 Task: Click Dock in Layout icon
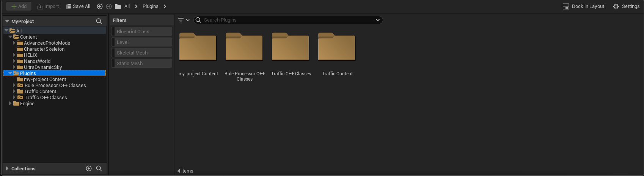(x=566, y=6)
